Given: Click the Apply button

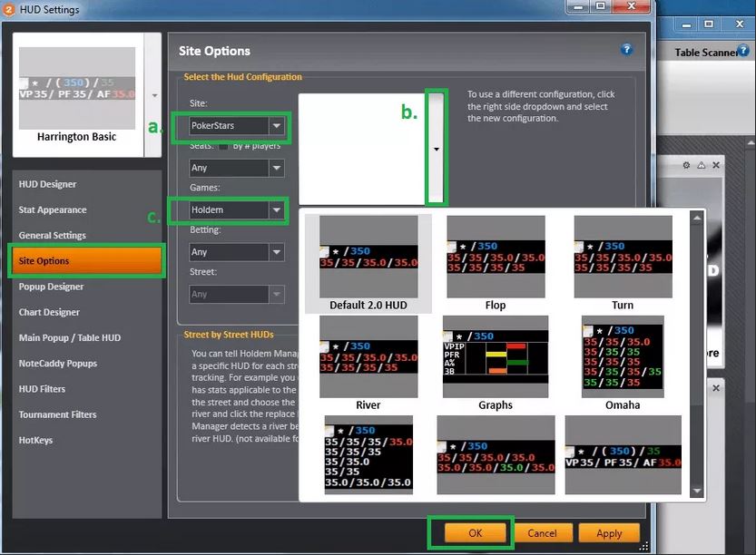Looking at the screenshot, I should coord(609,533).
